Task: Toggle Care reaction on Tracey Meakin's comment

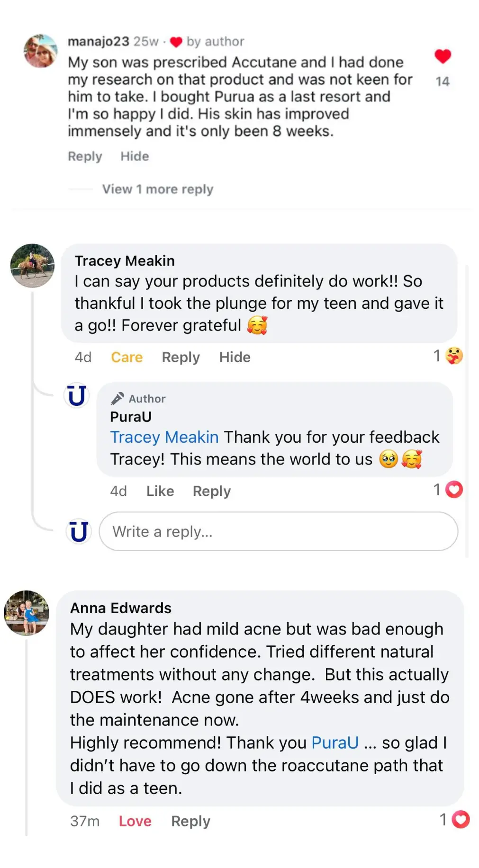Action: coord(127,357)
